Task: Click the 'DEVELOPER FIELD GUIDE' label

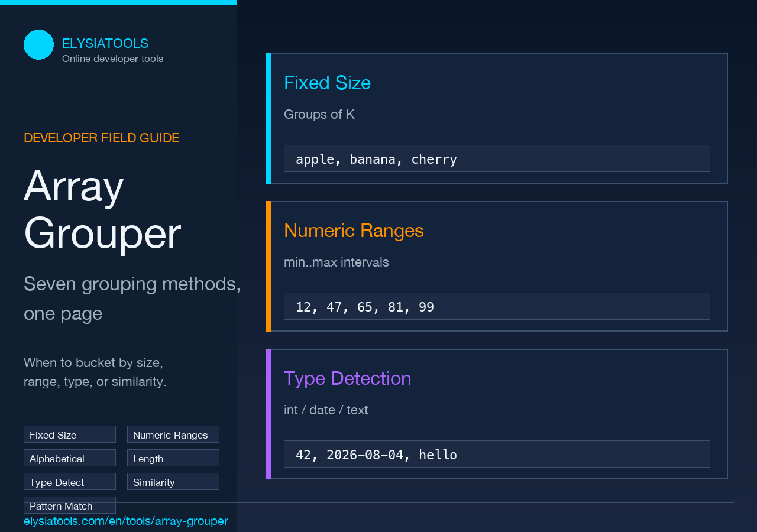Action: coord(101,138)
